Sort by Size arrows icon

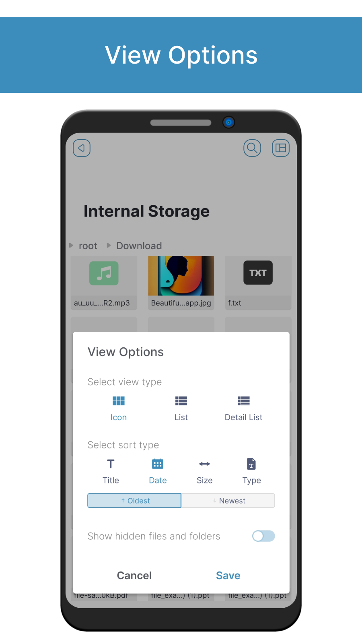tap(204, 464)
